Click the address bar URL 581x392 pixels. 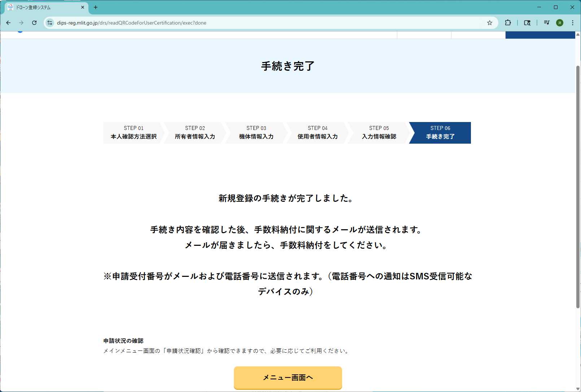tap(132, 23)
